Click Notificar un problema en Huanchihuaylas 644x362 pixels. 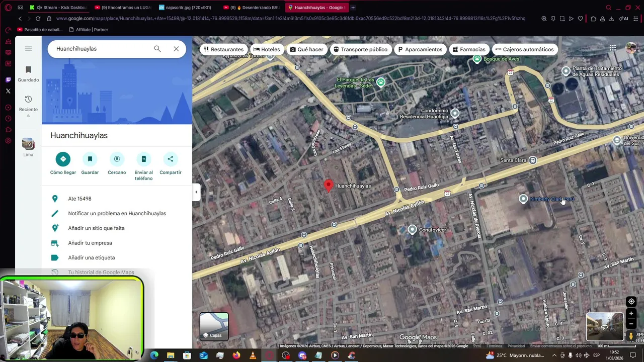pyautogui.click(x=117, y=213)
